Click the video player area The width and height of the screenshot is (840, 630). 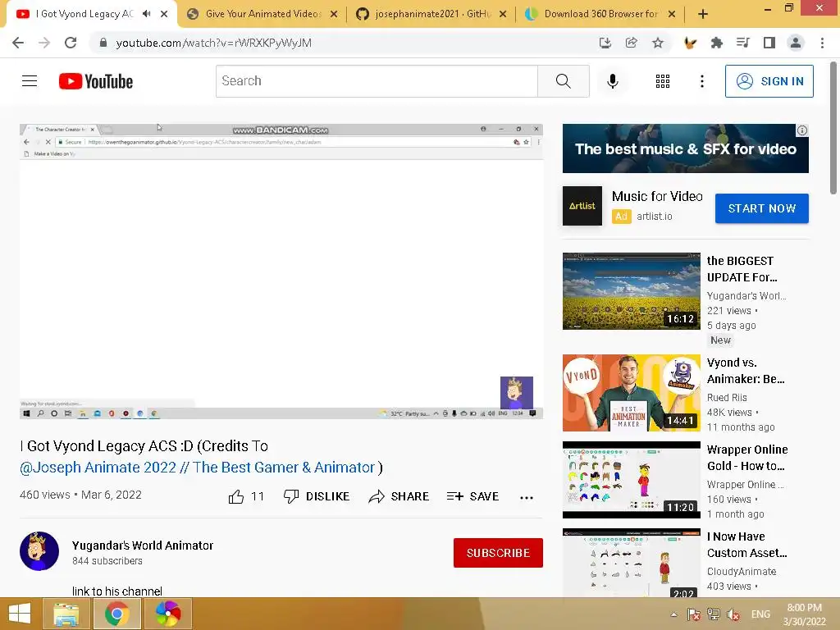click(x=281, y=271)
